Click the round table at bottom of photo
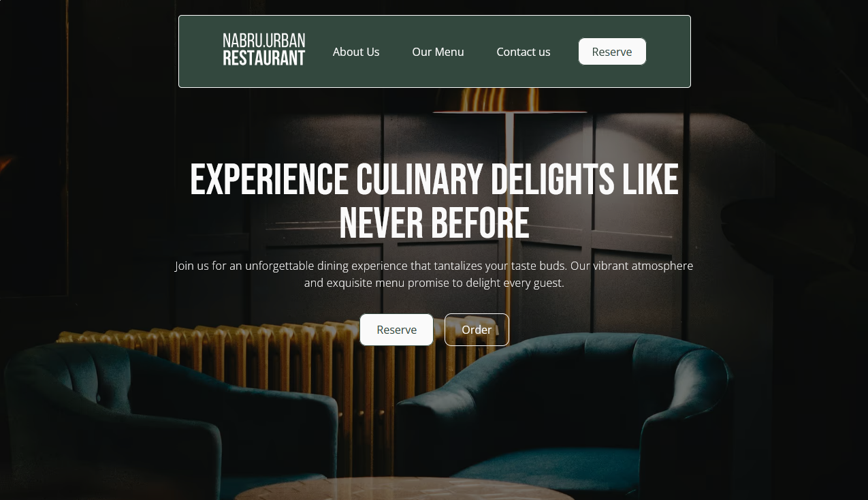This screenshot has width=868, height=500. [x=405, y=490]
